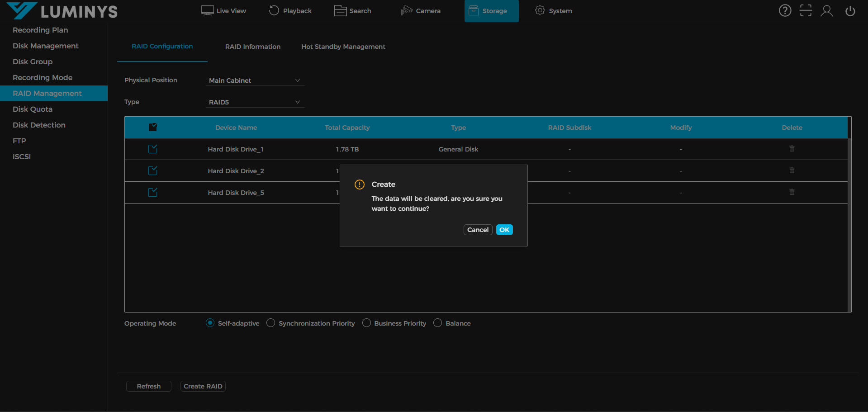The width and height of the screenshot is (868, 412).
Task: Click the help question mark icon
Action: (785, 11)
